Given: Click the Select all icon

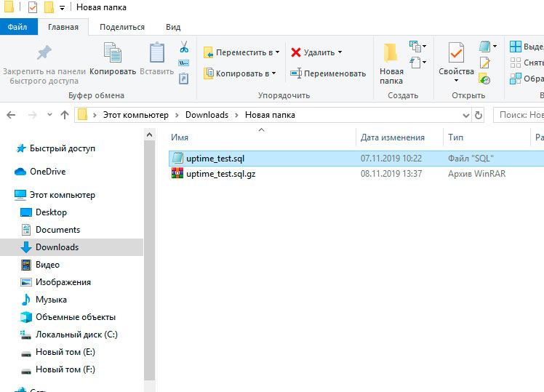Looking at the screenshot, I should [x=516, y=47].
